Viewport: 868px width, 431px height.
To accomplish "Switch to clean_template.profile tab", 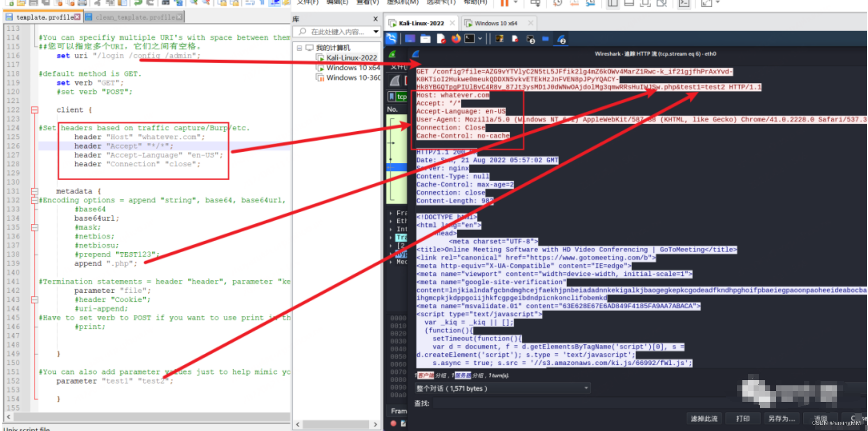I will [134, 17].
